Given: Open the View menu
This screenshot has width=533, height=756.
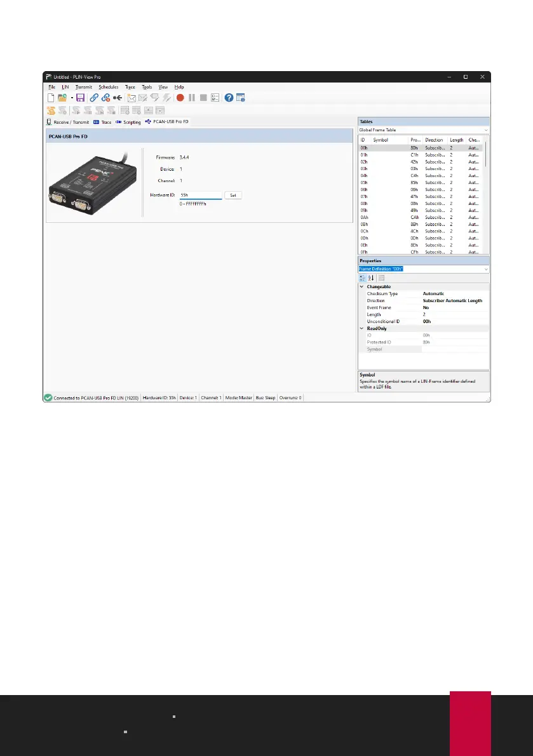Looking at the screenshot, I should point(163,87).
